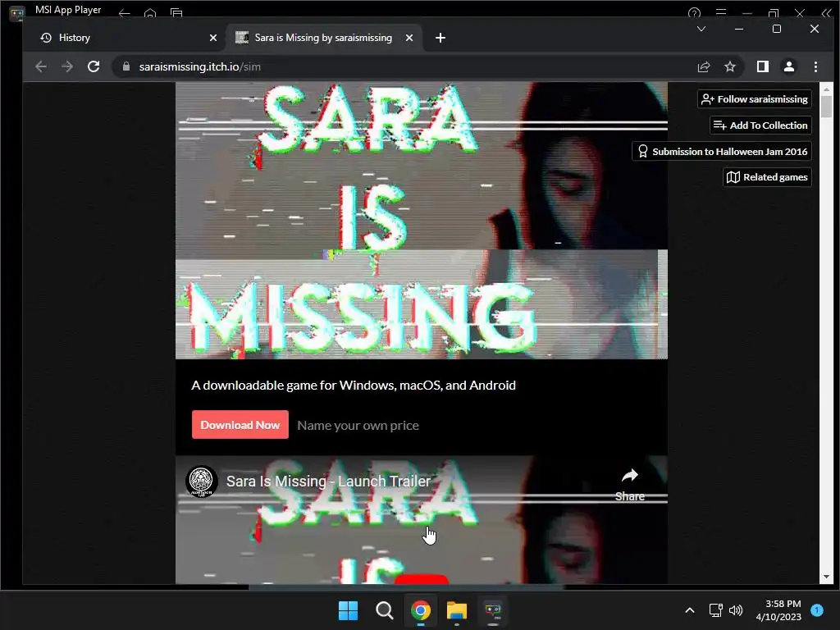Open the Chrome side panel
The image size is (840, 630).
click(762, 66)
